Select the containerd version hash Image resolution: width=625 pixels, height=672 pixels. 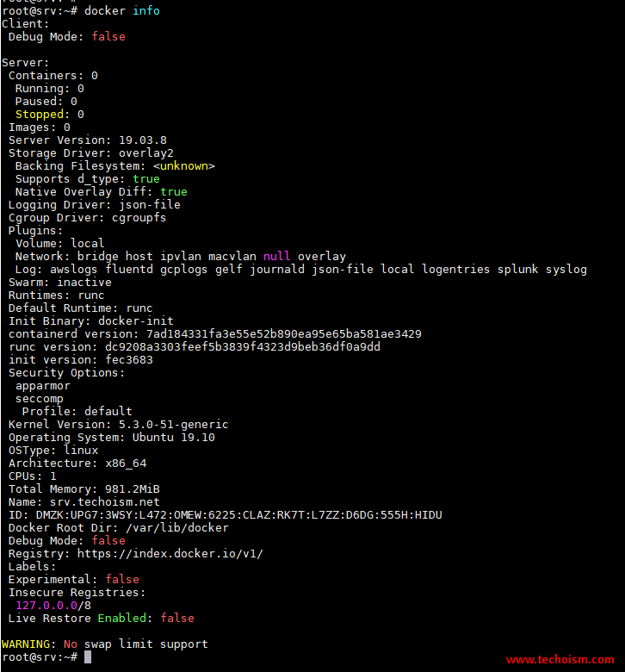pyautogui.click(x=284, y=334)
